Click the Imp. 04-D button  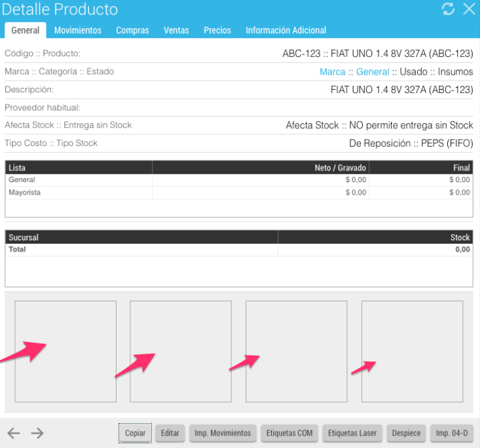(452, 433)
